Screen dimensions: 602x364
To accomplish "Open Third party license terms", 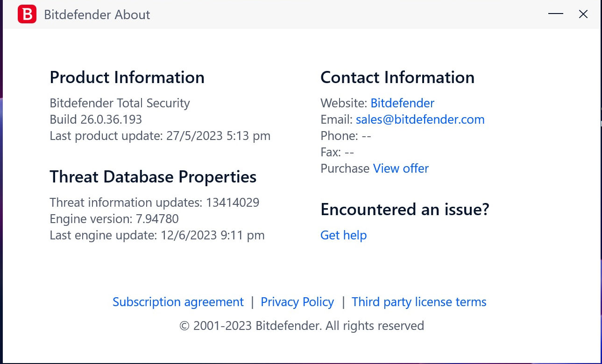I will (x=419, y=302).
